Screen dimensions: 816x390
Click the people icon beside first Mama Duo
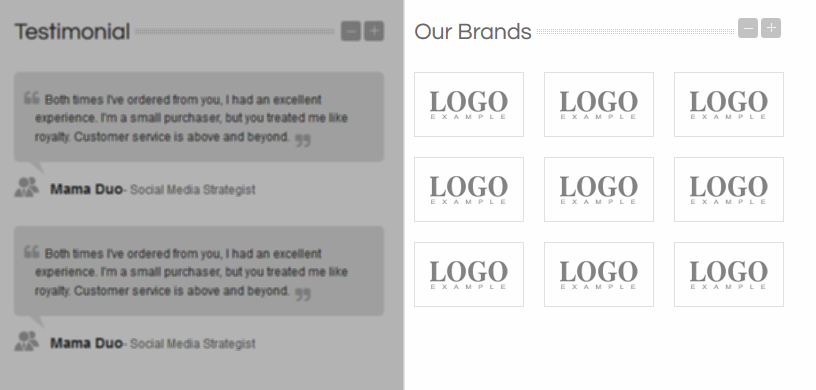coord(27,187)
